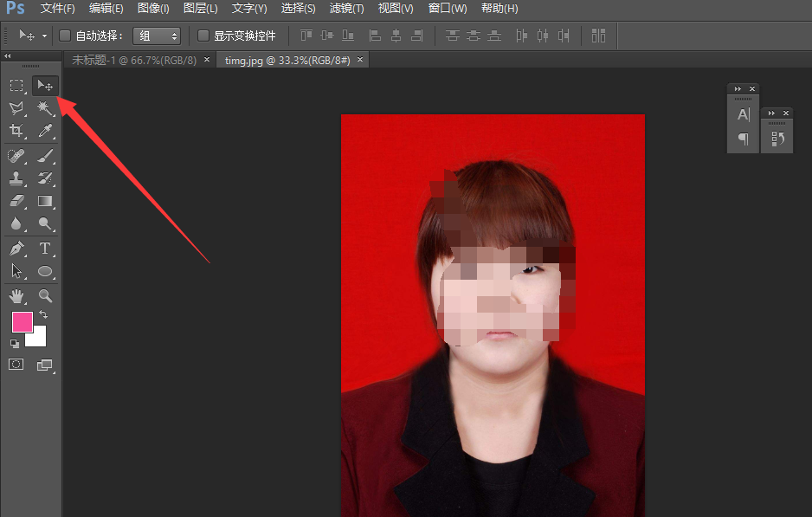Check the 显示变换控件 option
The height and width of the screenshot is (517, 812).
point(203,36)
